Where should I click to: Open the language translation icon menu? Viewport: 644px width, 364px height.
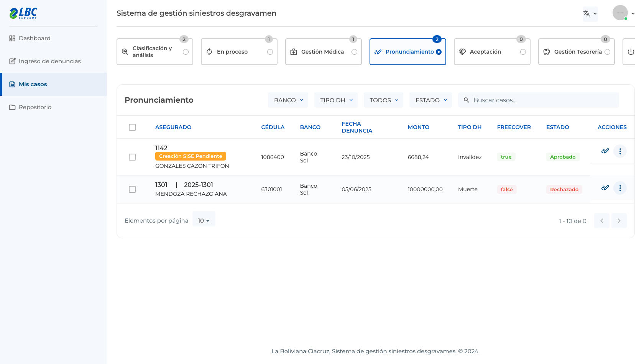[590, 14]
